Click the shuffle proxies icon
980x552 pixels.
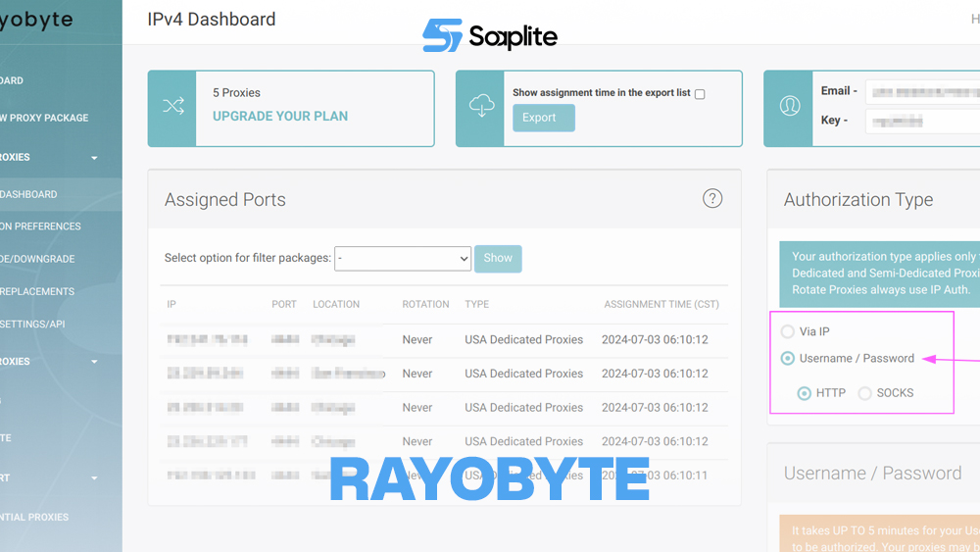pos(173,106)
